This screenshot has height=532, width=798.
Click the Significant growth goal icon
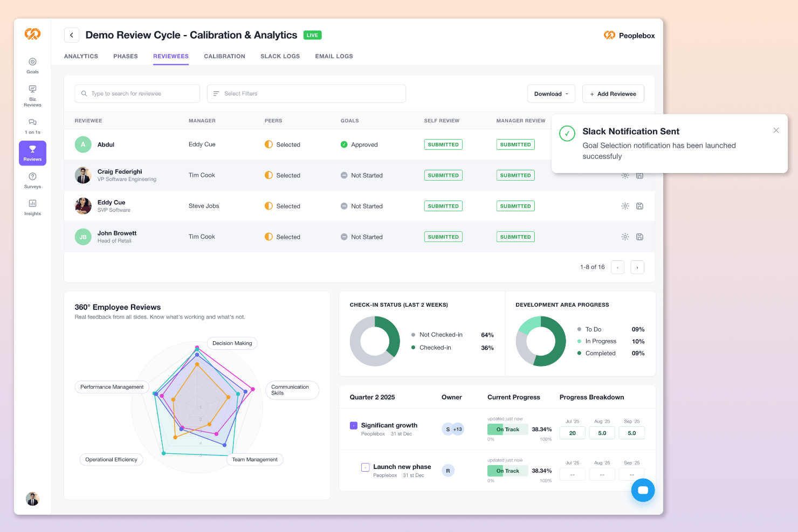pyautogui.click(x=354, y=425)
